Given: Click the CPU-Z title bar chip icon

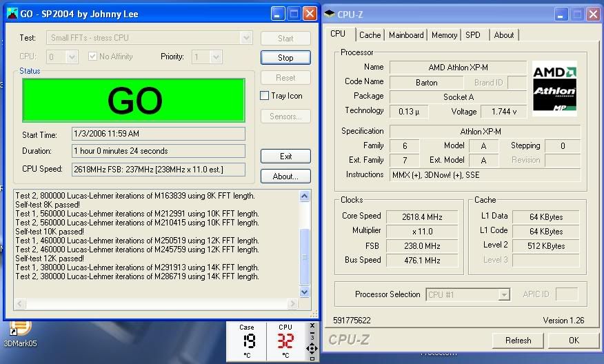Looking at the screenshot, I should (x=330, y=14).
